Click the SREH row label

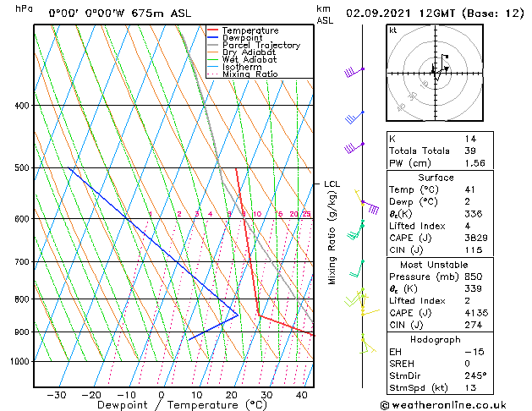point(402,364)
